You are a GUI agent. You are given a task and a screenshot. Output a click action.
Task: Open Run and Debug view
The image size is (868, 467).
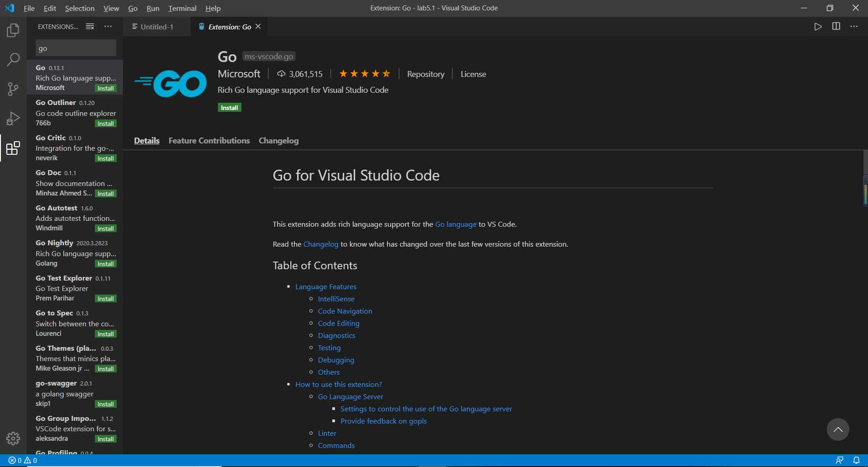[x=13, y=119]
